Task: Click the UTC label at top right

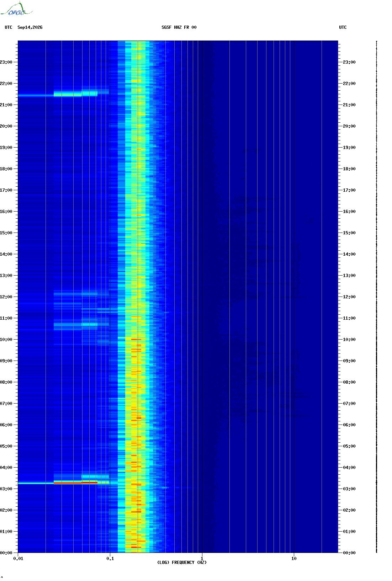Action: coord(343,27)
